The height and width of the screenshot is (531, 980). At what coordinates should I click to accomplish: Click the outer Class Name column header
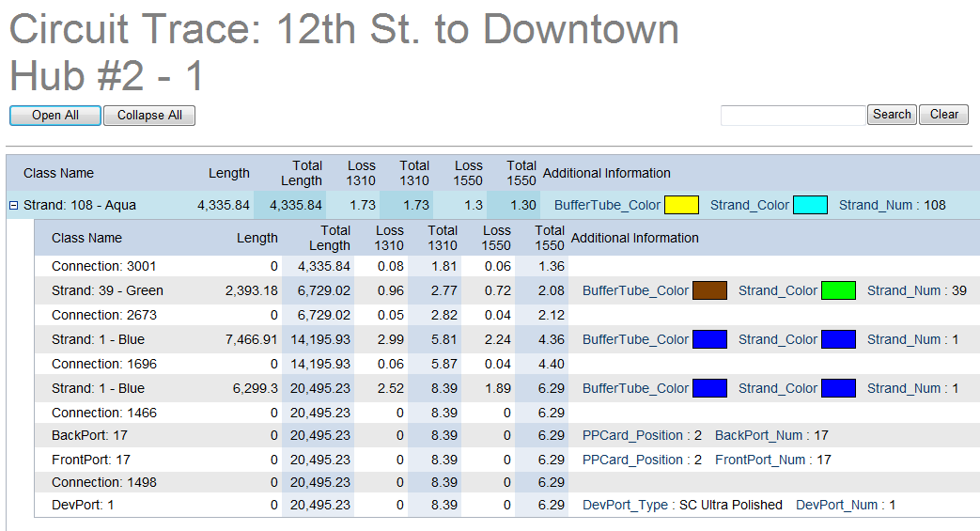[x=58, y=173]
